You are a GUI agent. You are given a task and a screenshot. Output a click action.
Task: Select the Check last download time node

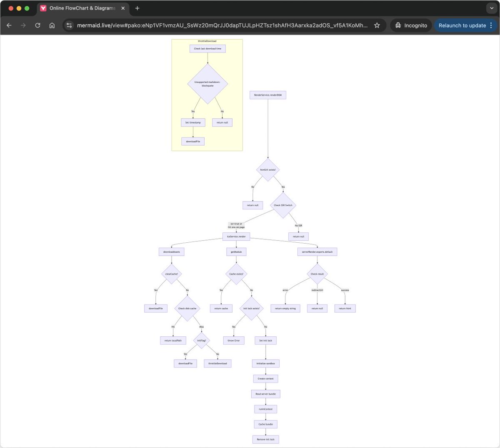207,49
